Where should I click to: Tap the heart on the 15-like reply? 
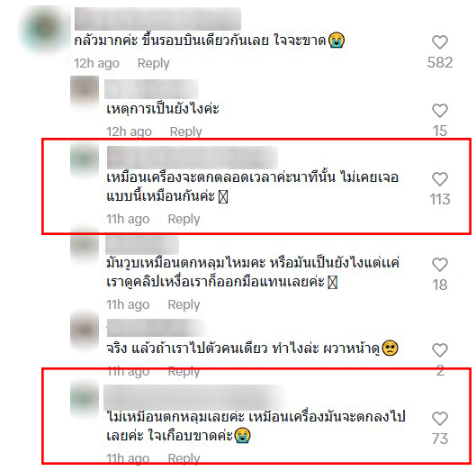click(x=440, y=110)
